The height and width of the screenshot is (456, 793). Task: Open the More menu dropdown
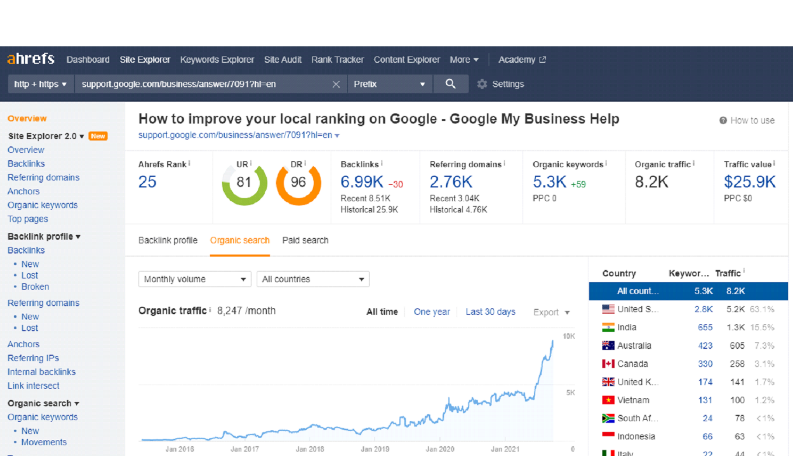click(464, 60)
